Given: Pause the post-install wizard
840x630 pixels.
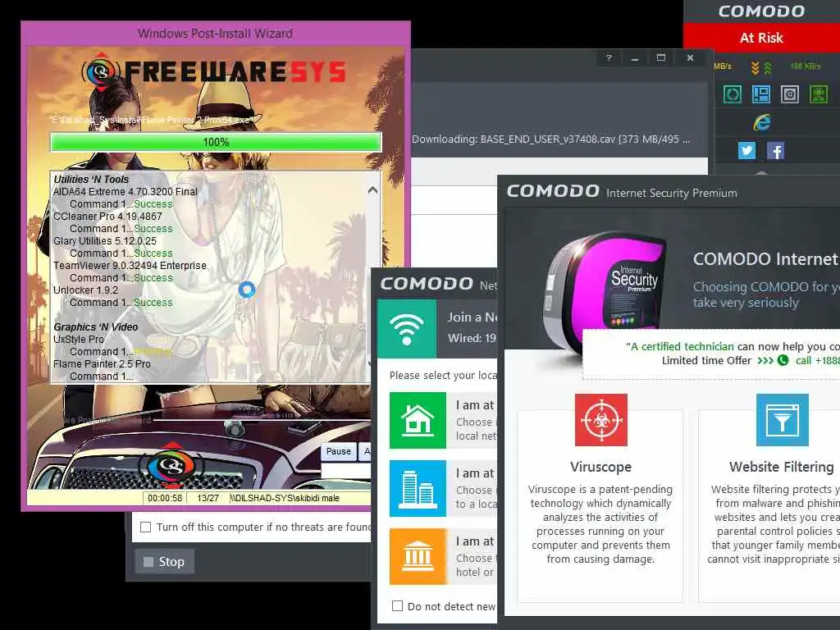Looking at the screenshot, I should (339, 452).
